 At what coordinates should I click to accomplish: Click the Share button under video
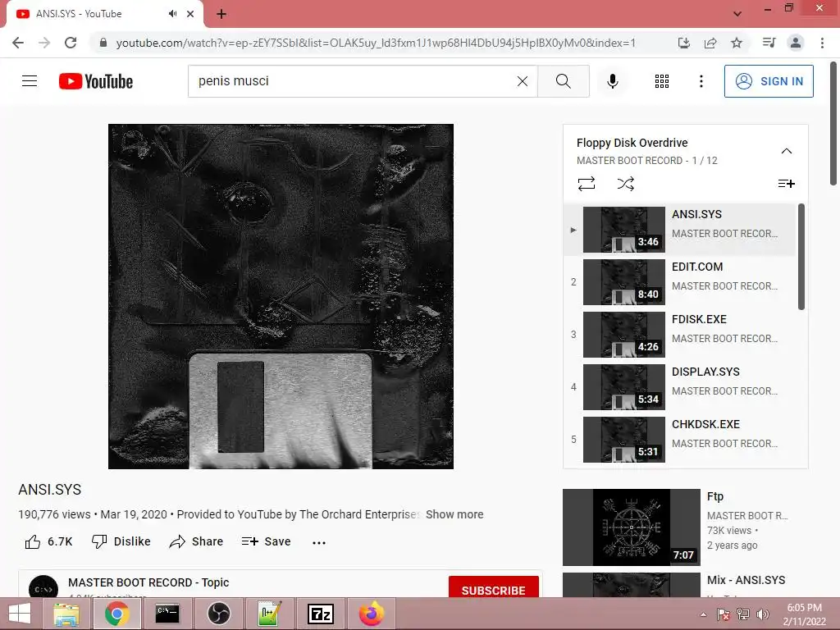pyautogui.click(x=196, y=541)
